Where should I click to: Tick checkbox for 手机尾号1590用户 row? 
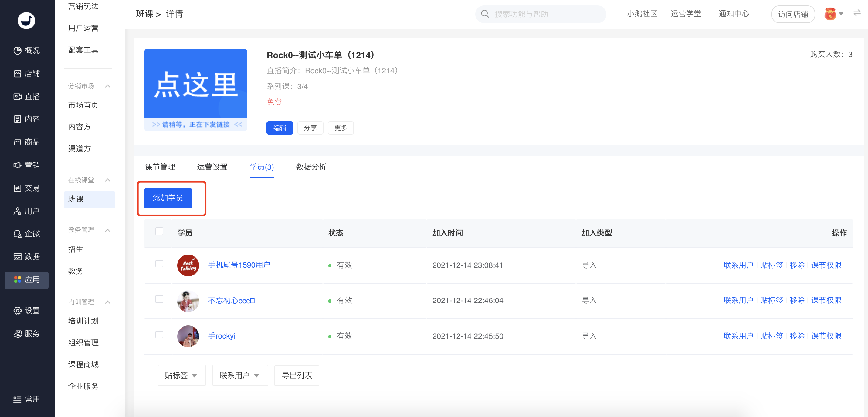click(x=159, y=264)
